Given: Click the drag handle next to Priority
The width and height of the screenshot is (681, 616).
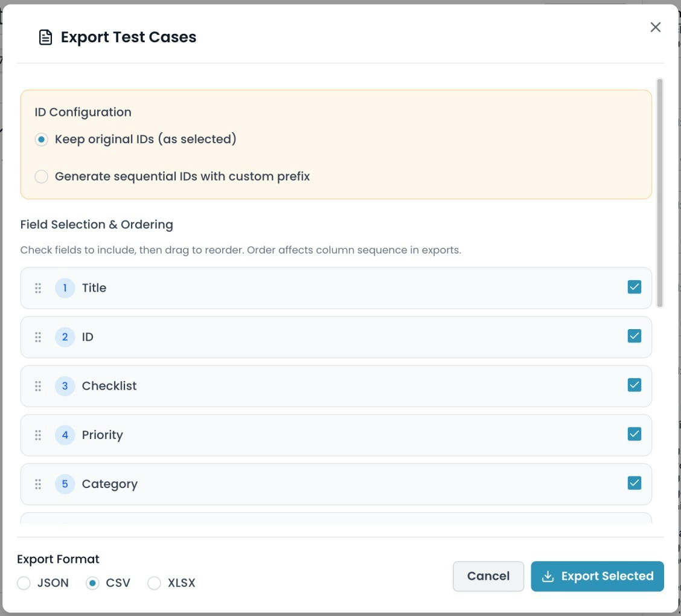Looking at the screenshot, I should pos(38,435).
